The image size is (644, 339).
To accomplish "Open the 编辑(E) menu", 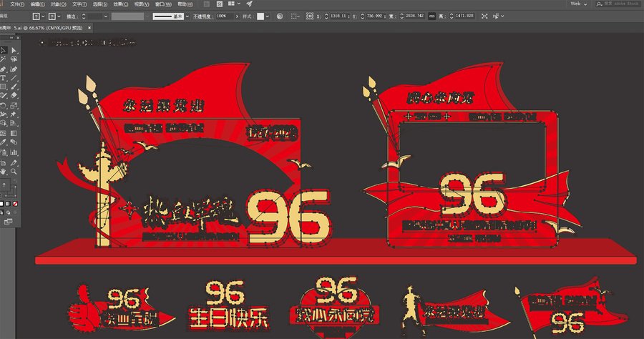I will click(38, 4).
